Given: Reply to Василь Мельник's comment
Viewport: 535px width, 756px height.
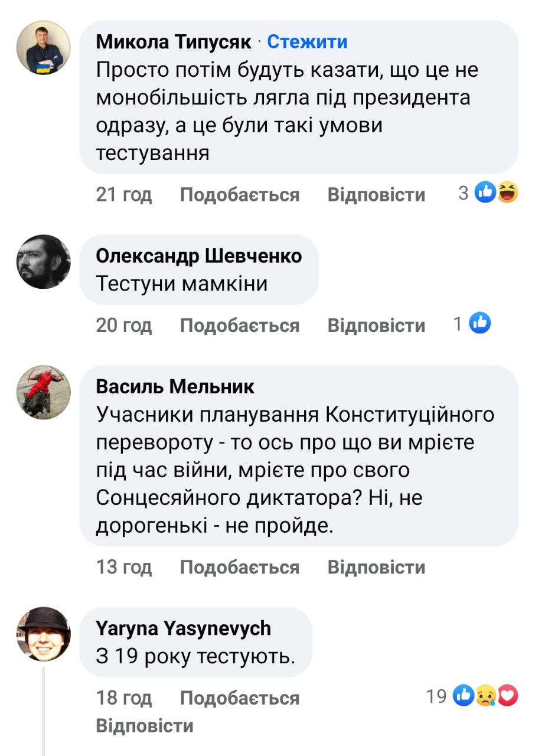Looking at the screenshot, I should click(376, 568).
